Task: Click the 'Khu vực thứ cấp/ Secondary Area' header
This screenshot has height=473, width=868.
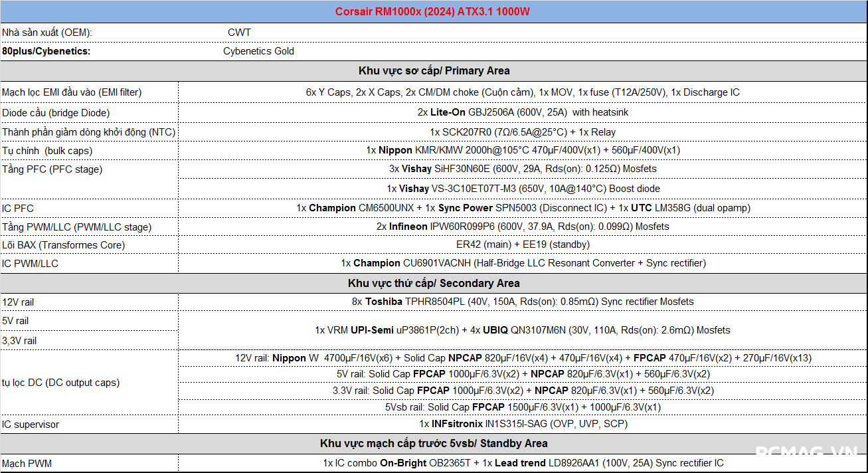Action: click(434, 283)
